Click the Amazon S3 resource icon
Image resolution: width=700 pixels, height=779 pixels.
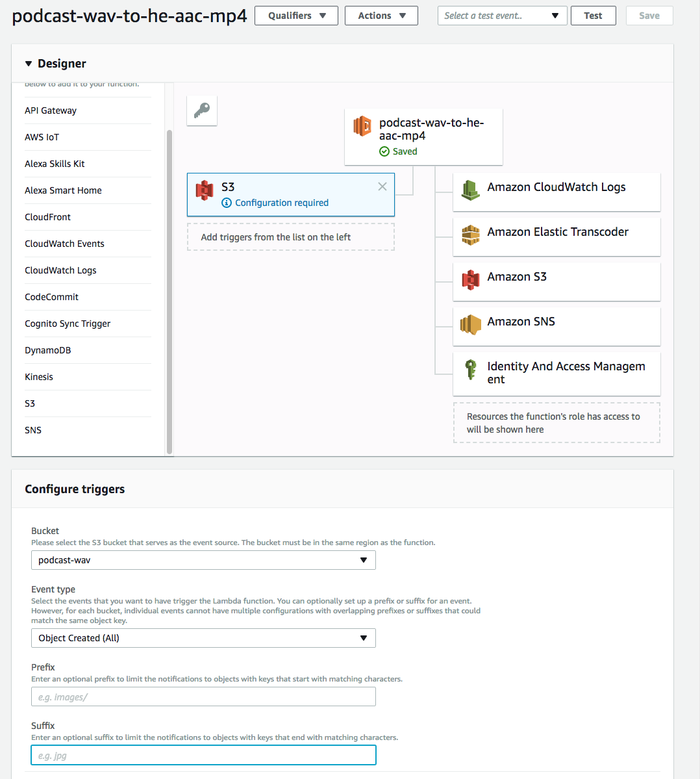(471, 280)
